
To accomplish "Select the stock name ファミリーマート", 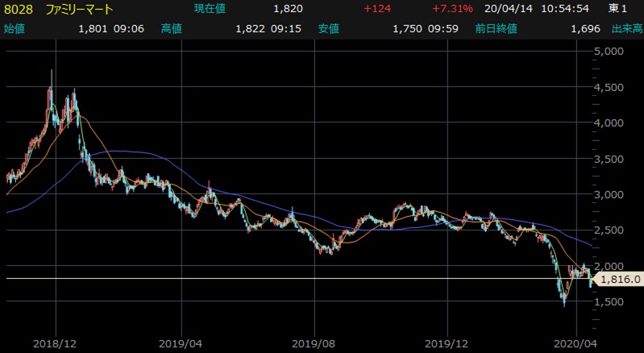I will 79,9.
